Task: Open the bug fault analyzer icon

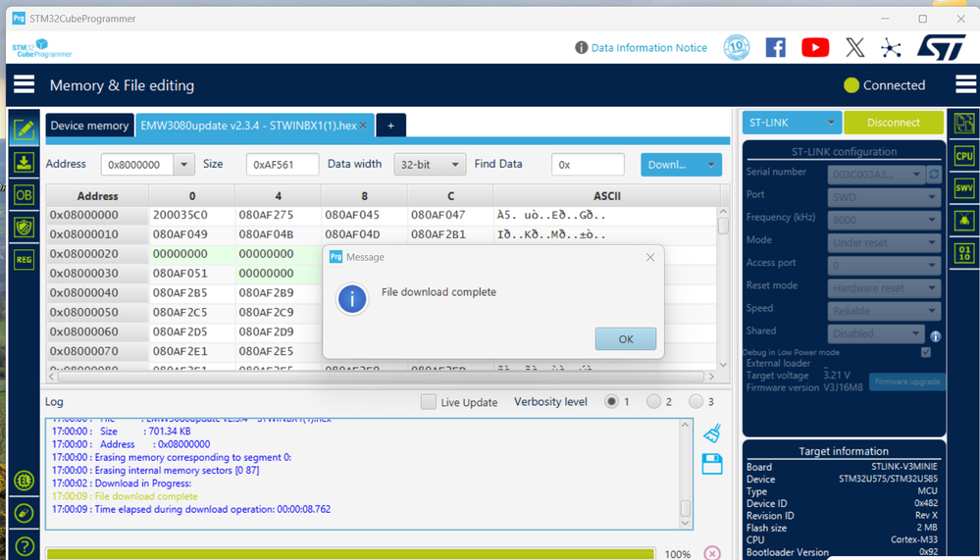Action: point(964,221)
